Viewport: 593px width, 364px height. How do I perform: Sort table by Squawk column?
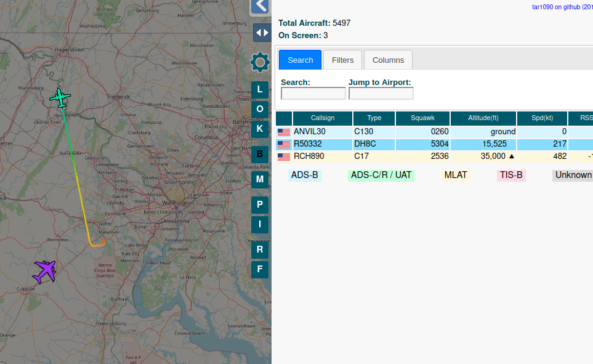tap(423, 118)
